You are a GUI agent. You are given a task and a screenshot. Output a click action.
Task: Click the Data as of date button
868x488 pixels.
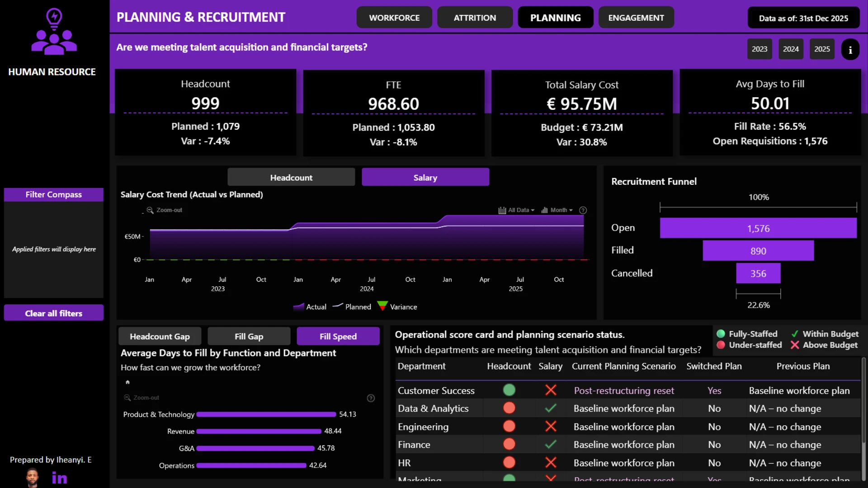(803, 18)
